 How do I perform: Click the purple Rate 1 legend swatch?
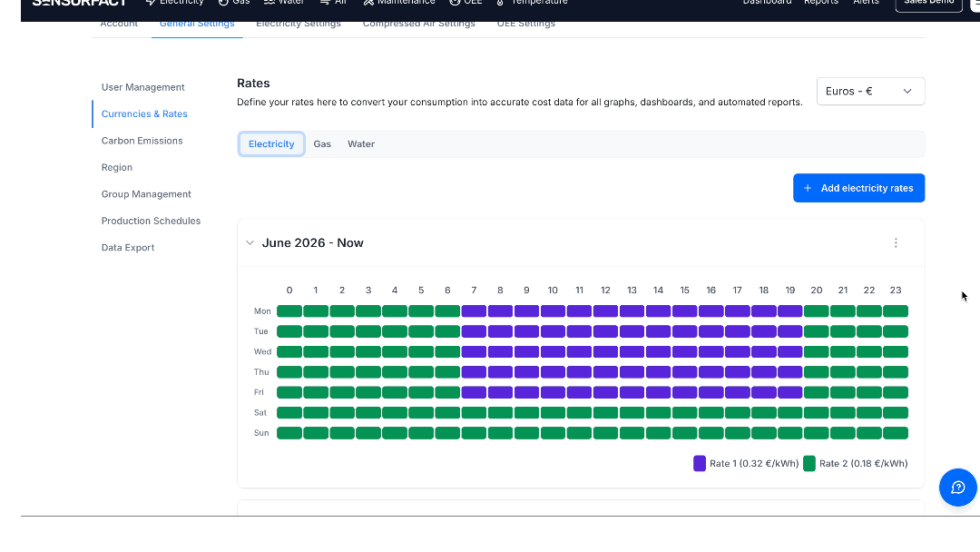700,463
